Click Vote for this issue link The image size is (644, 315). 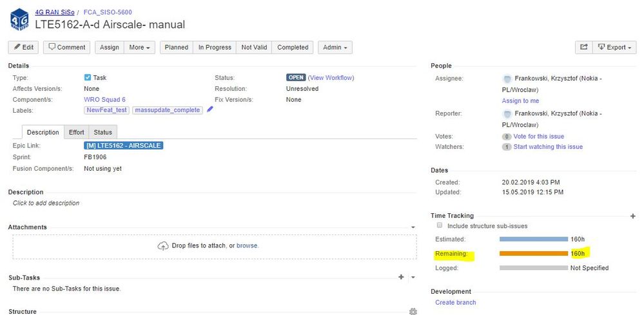[539, 136]
